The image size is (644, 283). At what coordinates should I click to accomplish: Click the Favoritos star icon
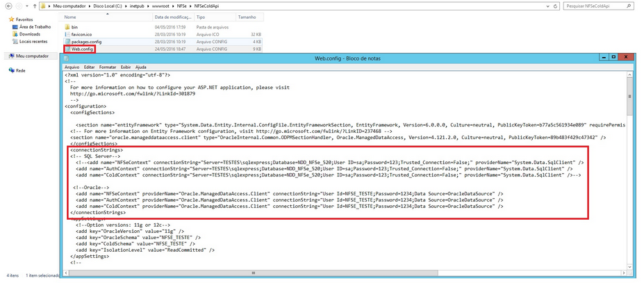(12, 19)
